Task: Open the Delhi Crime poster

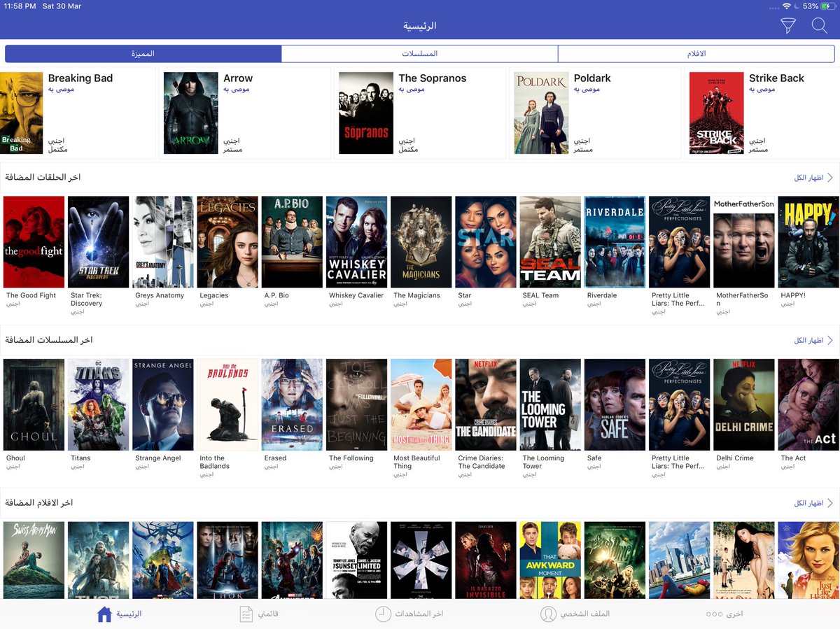Action: tap(744, 405)
